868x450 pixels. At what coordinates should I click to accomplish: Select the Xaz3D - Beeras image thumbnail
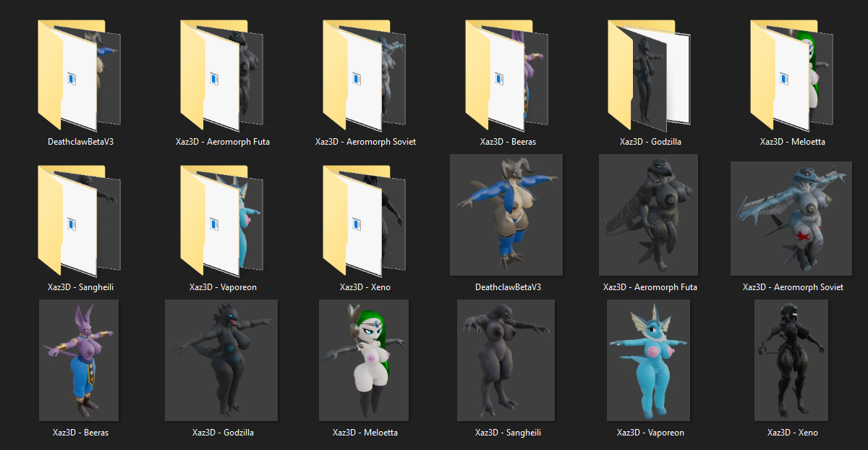[80, 360]
